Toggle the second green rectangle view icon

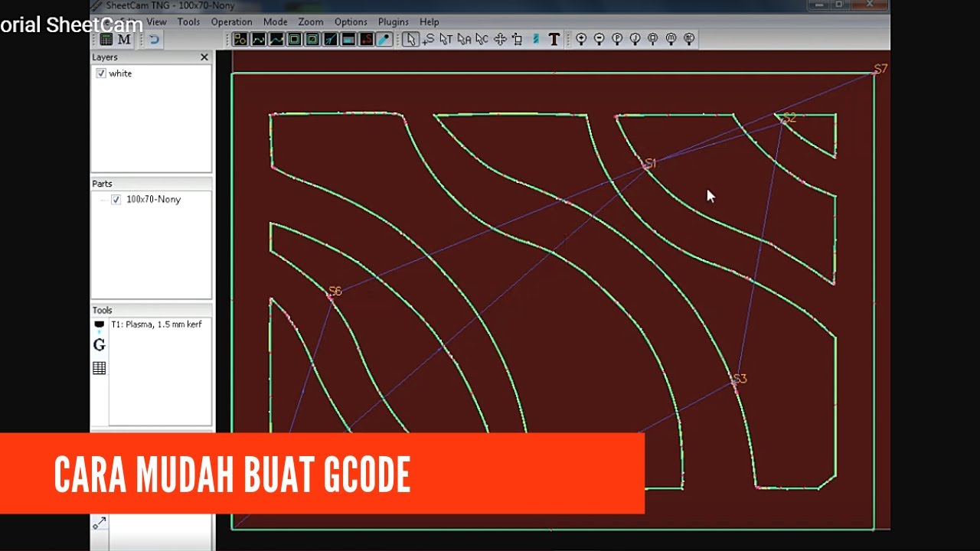(312, 39)
